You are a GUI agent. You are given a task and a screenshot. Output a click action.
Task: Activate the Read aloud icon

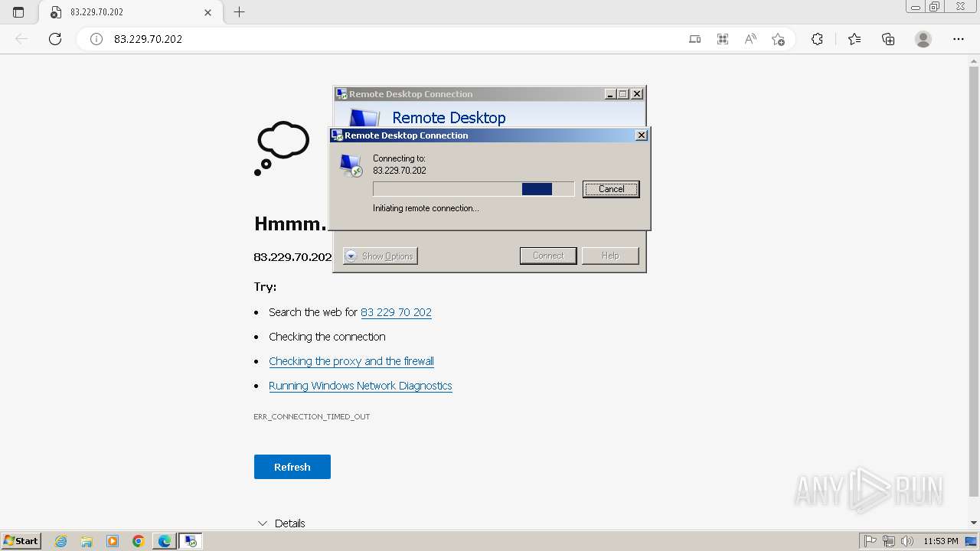(750, 39)
